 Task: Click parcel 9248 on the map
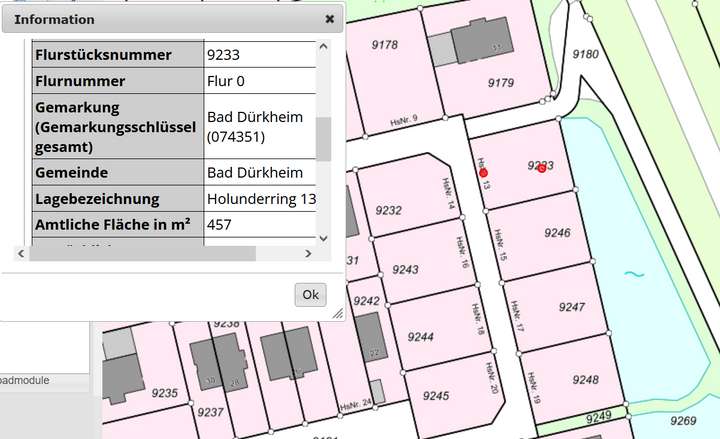pos(585,380)
